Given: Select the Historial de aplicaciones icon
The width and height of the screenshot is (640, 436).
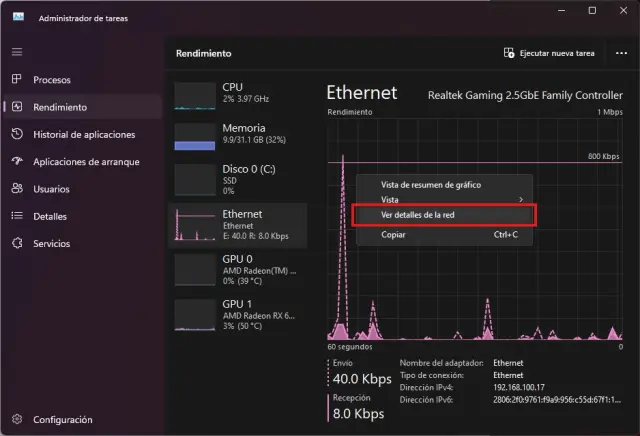Looking at the screenshot, I should [17, 134].
